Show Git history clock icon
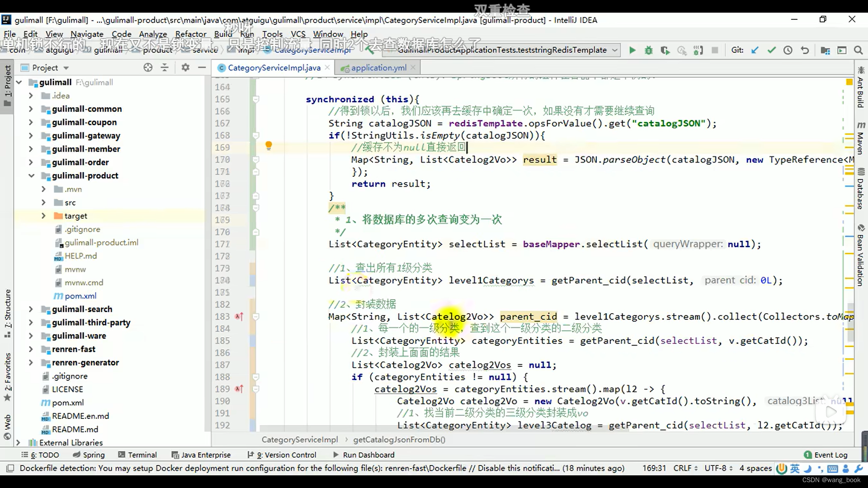The width and height of the screenshot is (868, 488). (788, 50)
